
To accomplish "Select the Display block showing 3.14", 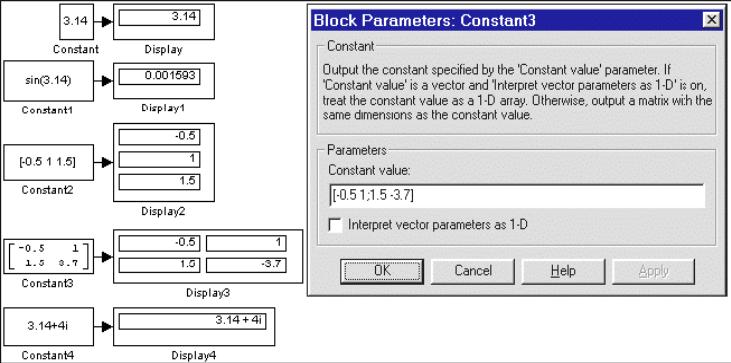I will [164, 22].
